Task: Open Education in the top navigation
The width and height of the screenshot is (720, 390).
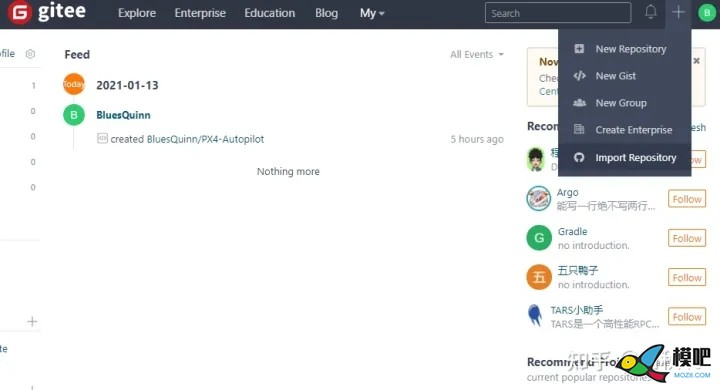Action: tap(270, 13)
